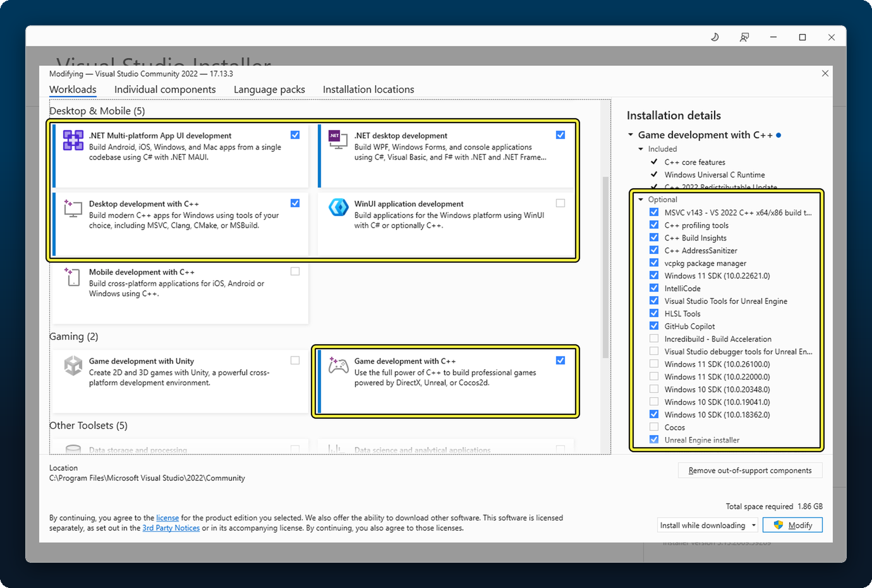Uncheck IntelliCode option
Screen dimensions: 872x588
(654, 288)
